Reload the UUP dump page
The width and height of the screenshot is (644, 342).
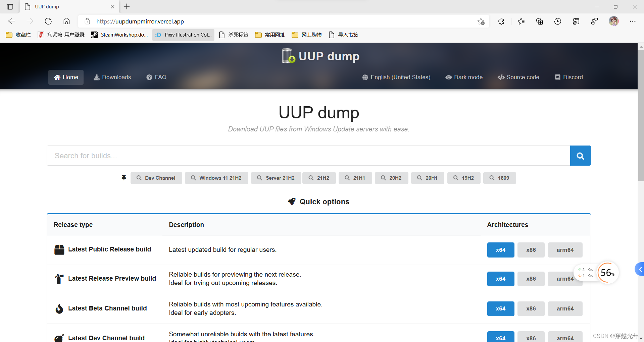coord(48,21)
